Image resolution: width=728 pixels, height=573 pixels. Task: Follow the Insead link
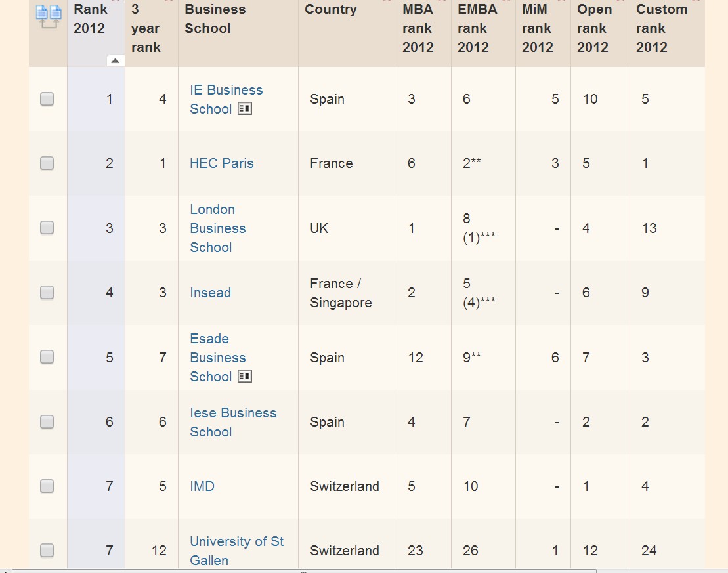[x=210, y=293]
